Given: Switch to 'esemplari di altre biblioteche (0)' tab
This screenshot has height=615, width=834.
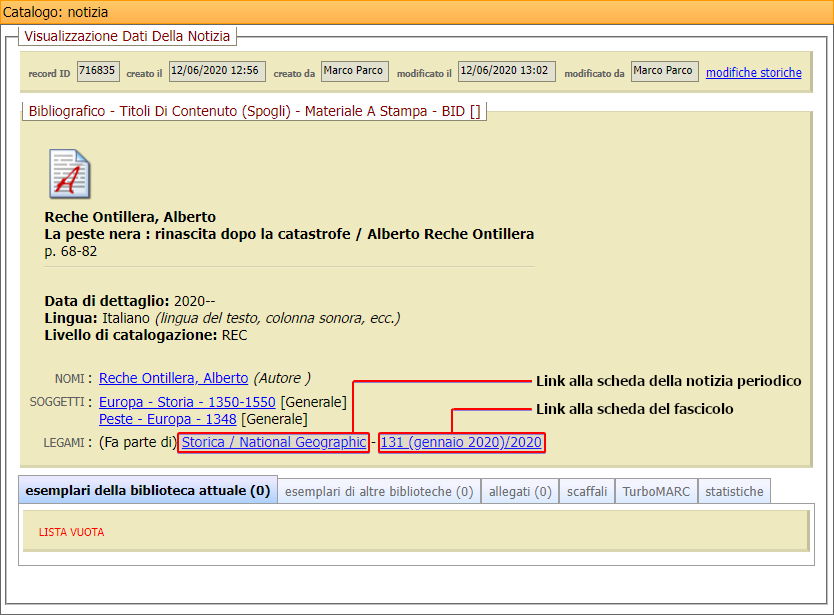Looking at the screenshot, I should [379, 491].
